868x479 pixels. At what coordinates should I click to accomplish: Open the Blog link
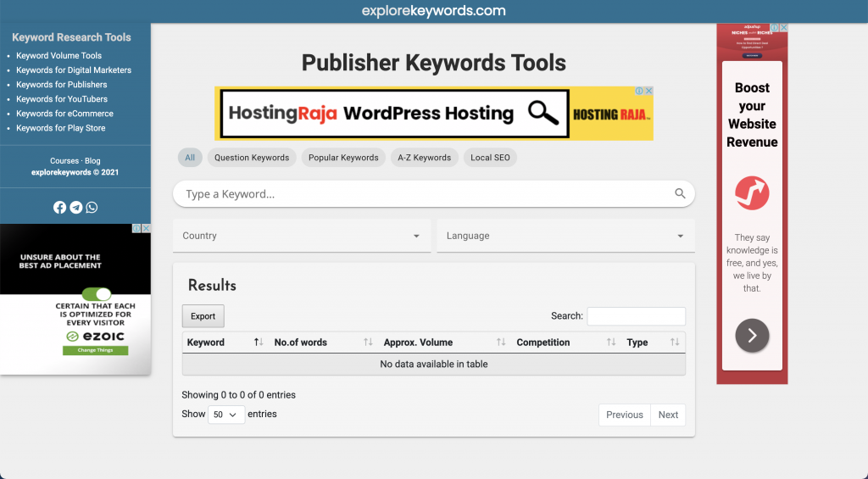pyautogui.click(x=92, y=160)
